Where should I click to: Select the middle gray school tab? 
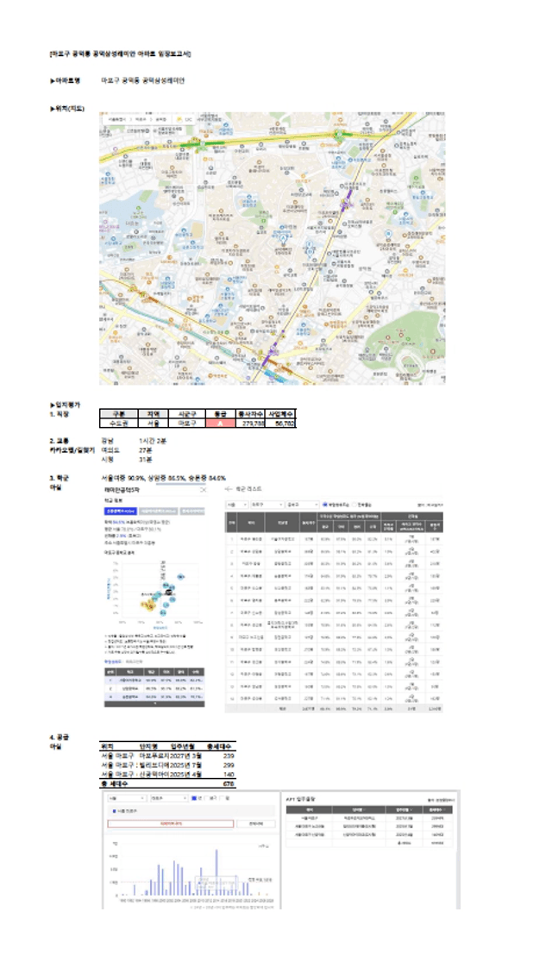(x=158, y=511)
